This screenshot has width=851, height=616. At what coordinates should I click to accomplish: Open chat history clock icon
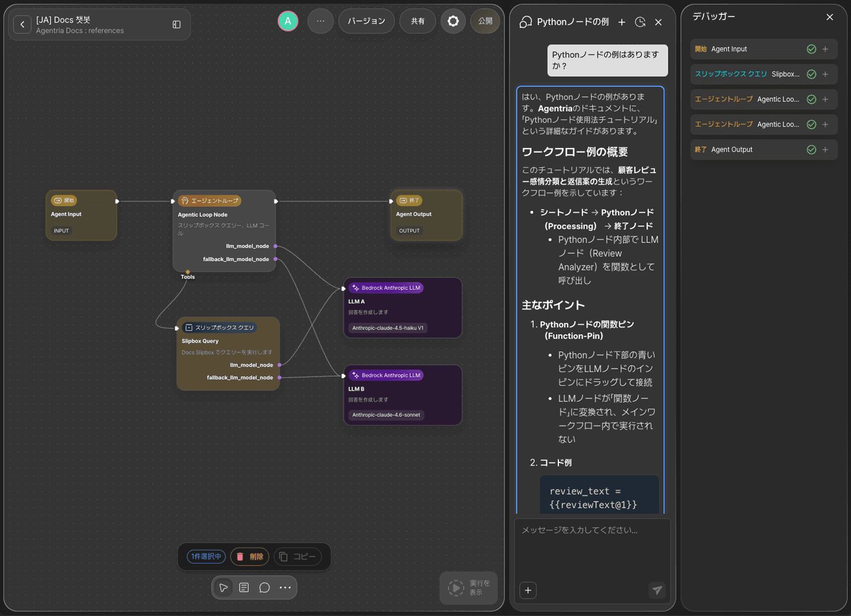tap(640, 22)
